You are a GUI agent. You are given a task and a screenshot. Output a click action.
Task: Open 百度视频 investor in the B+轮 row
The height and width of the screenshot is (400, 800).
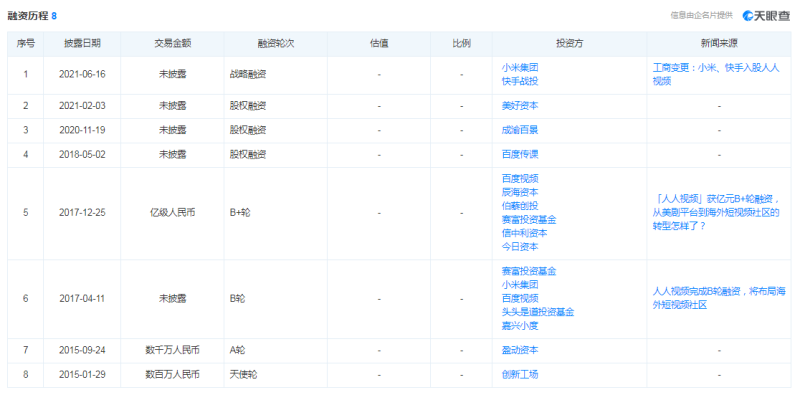click(520, 179)
